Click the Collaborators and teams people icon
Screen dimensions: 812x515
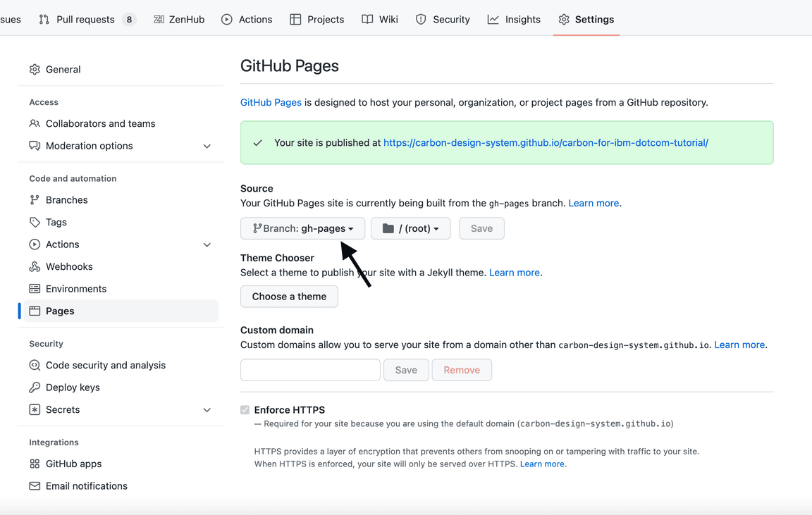35,123
